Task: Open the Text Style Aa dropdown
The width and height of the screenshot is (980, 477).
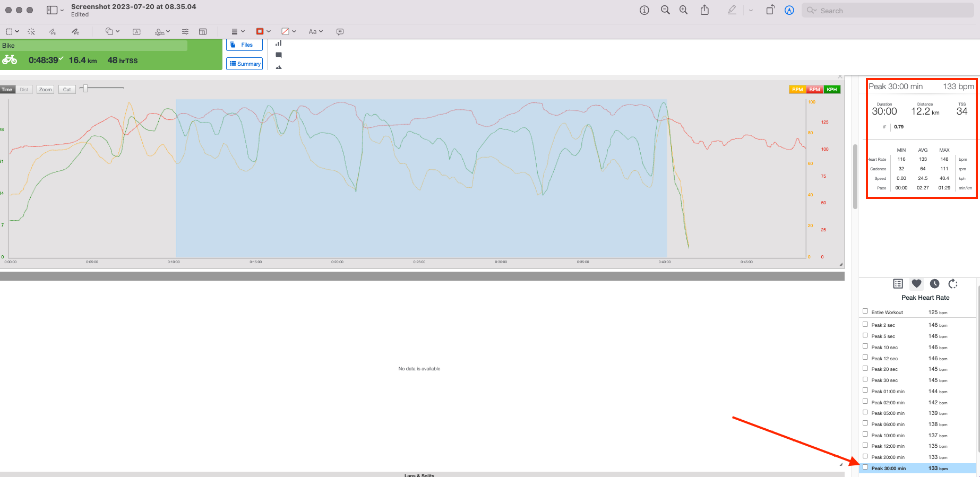Action: pos(316,32)
